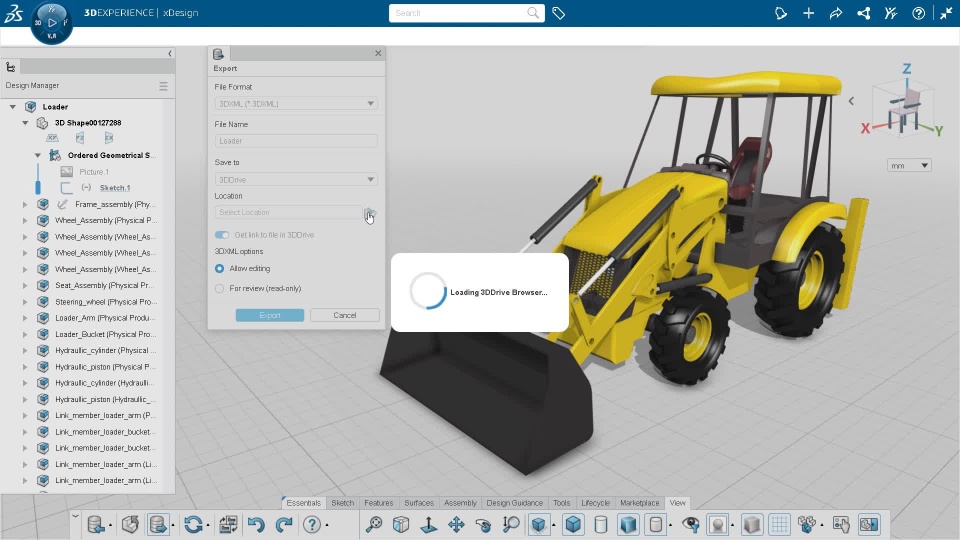Select the Rotate view tool
This screenshot has height=540, width=960.
coord(484,524)
